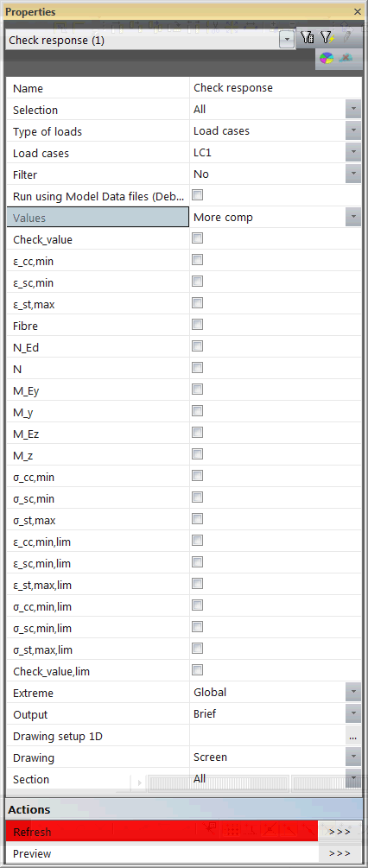Click the Refresh action arrows button
Screen dimensions: 368x868
point(339,832)
